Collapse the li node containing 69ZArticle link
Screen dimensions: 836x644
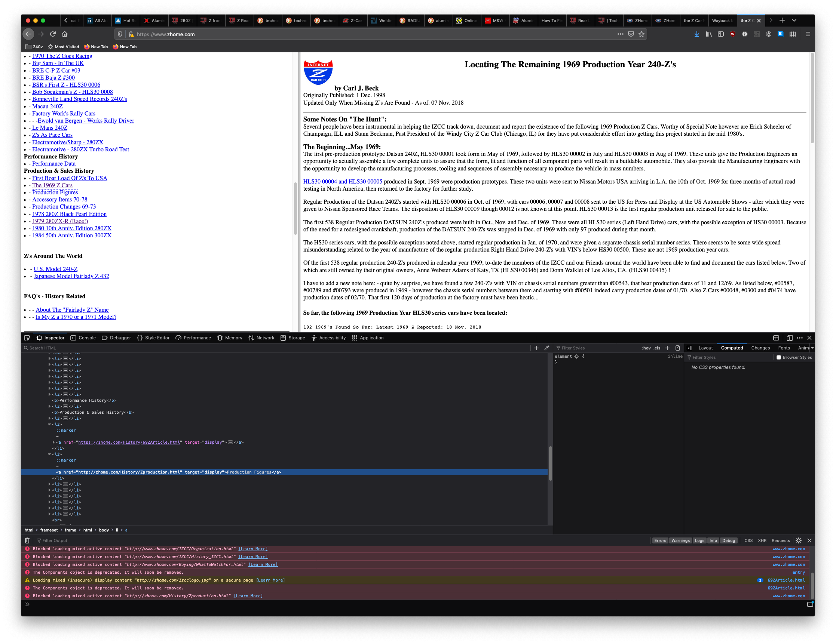click(49, 424)
